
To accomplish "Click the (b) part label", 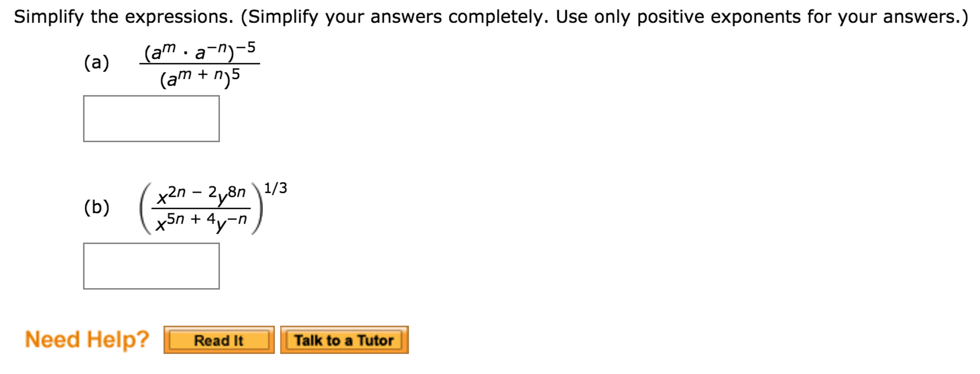I will click(97, 207).
